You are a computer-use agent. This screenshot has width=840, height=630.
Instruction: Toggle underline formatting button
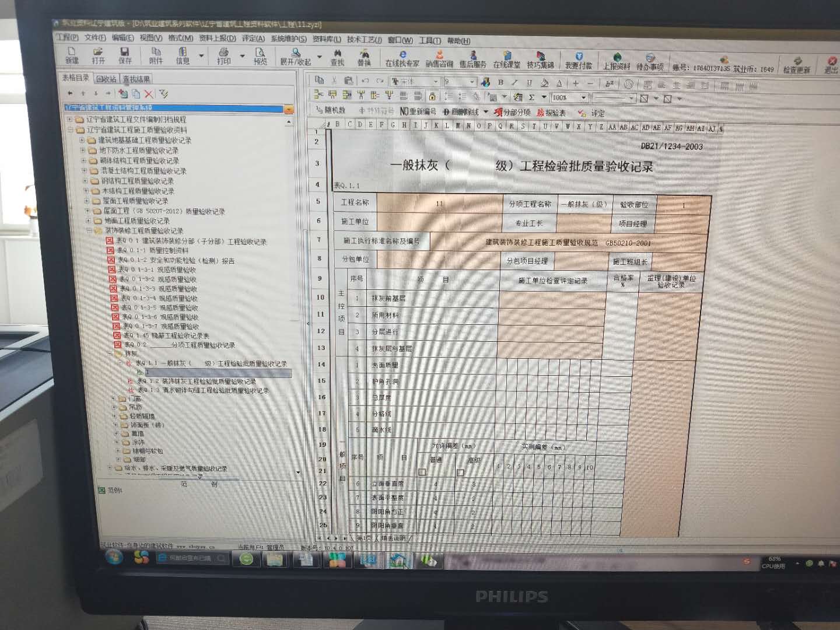pyautogui.click(x=529, y=83)
